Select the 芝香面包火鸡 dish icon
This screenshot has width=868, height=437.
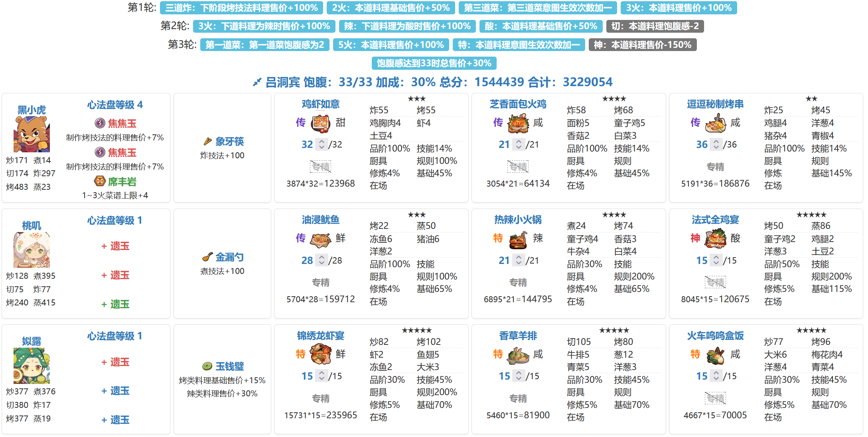pos(518,123)
